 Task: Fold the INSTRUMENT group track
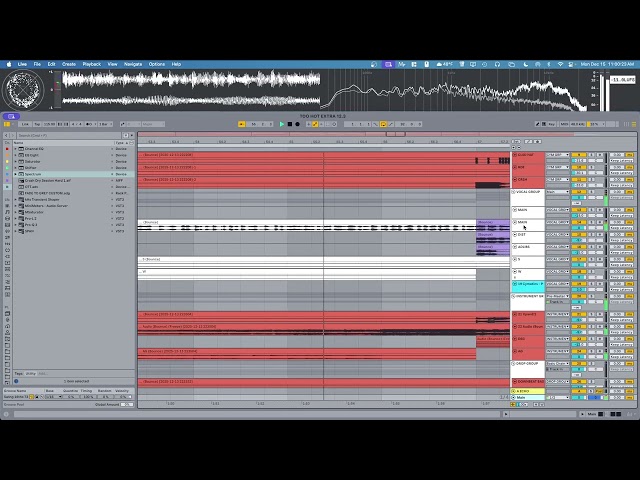513,296
